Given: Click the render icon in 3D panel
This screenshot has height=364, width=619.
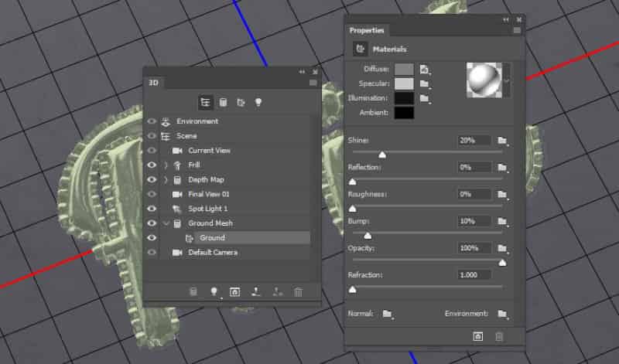Looking at the screenshot, I should [234, 292].
